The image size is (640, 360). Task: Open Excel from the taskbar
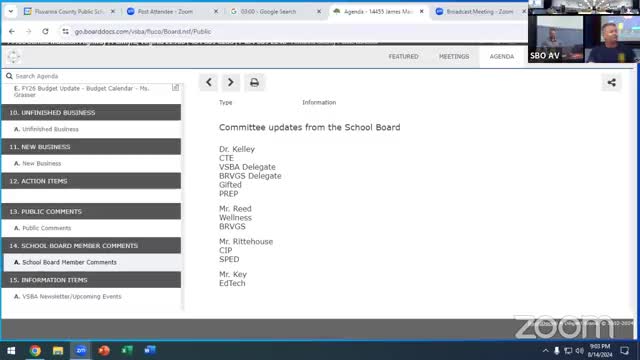pyautogui.click(x=127, y=350)
